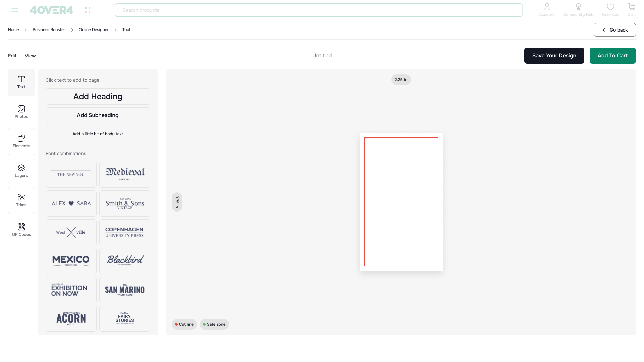The width and height of the screenshot is (644, 362).
Task: Toggle the Cut line indicator
Action: coord(184,324)
